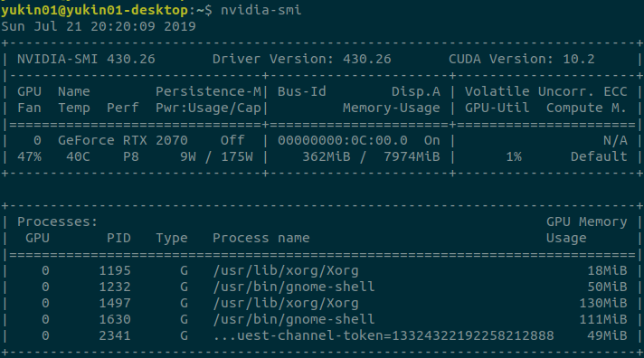
Task: Select the PID 1232 entry
Action: point(115,287)
